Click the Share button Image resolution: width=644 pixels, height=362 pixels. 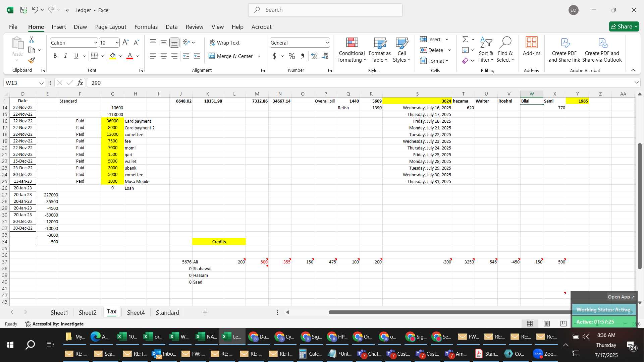(x=624, y=26)
